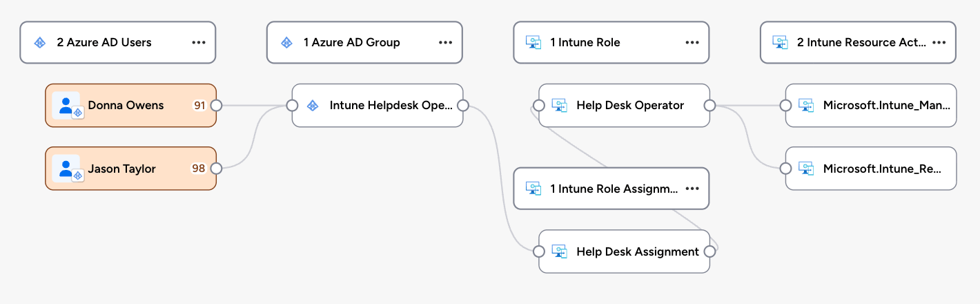
Task: Click right connector port of Help Desk Operator
Action: point(709,106)
